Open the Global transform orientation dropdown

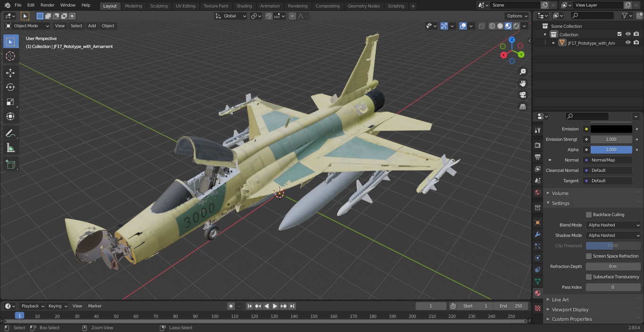(231, 16)
